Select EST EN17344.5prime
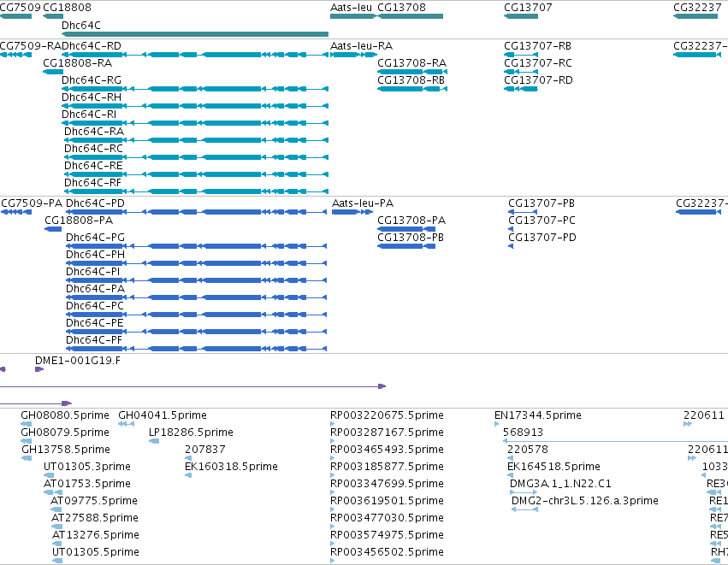Viewport: 728px width, 565px height. [x=497, y=423]
